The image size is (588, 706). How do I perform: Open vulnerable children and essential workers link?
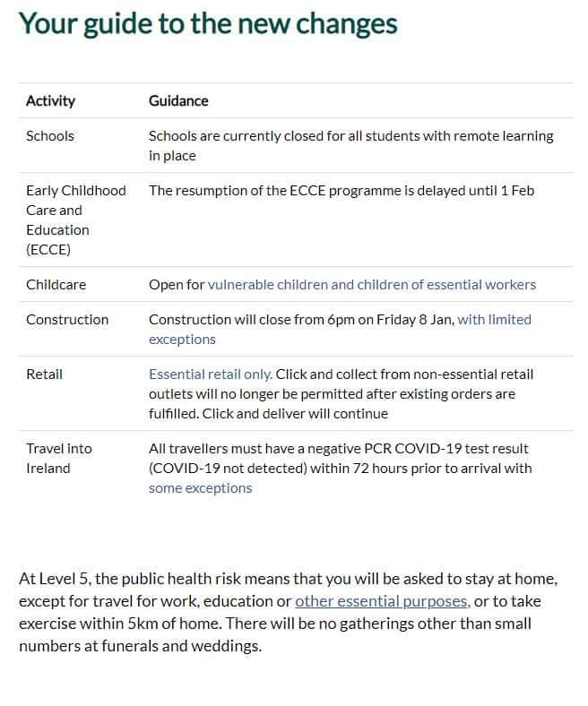click(x=372, y=285)
